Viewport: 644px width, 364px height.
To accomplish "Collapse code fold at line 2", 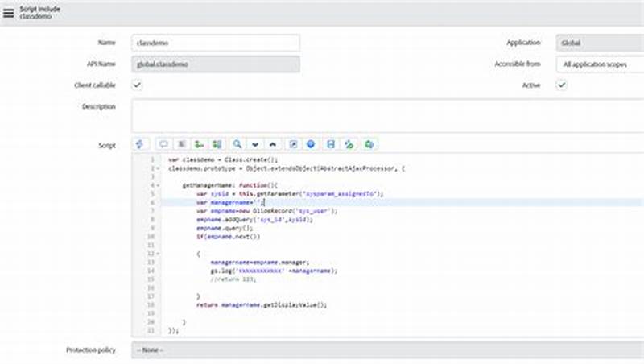I will pyautogui.click(x=158, y=168).
